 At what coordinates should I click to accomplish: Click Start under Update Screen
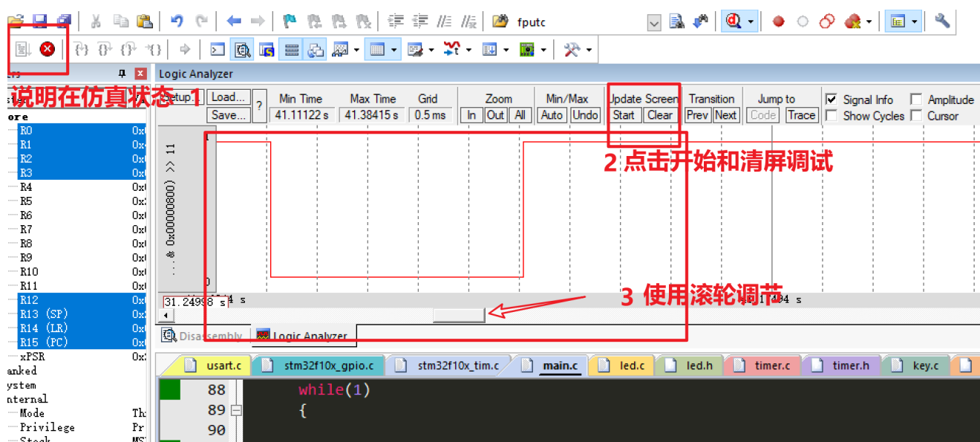[624, 115]
